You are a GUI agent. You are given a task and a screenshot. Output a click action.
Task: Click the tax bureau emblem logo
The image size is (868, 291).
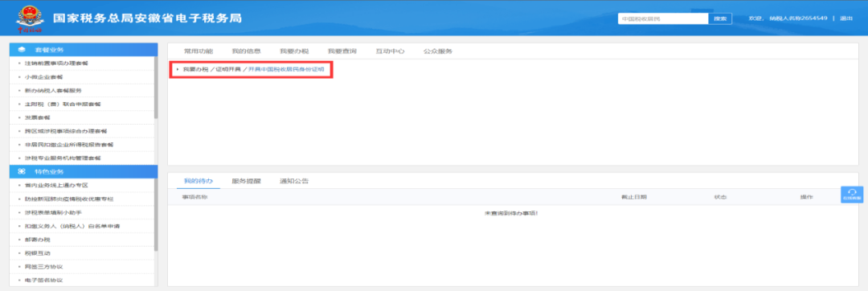[30, 19]
